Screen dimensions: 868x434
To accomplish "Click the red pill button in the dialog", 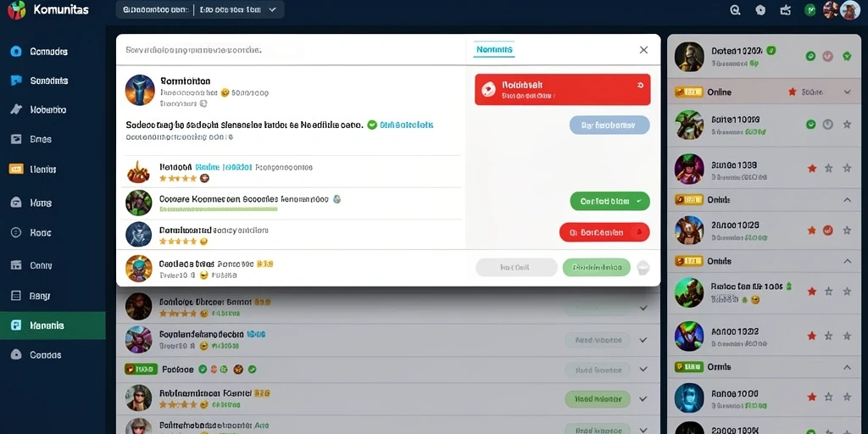I will [604, 232].
